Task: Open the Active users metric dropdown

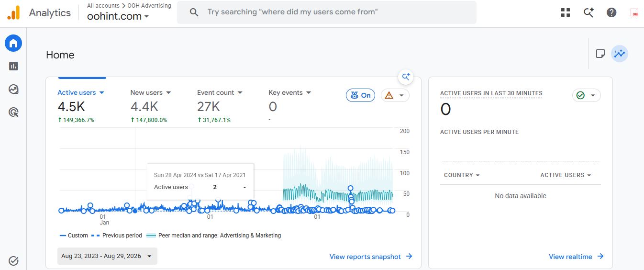Action: (81, 92)
